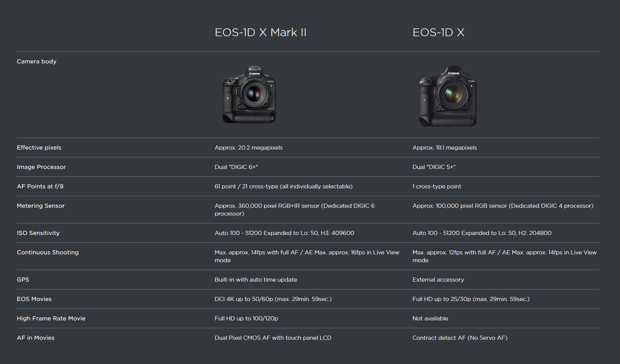Click the Effective pixels row label
This screenshot has width=620, height=364.
(x=39, y=148)
